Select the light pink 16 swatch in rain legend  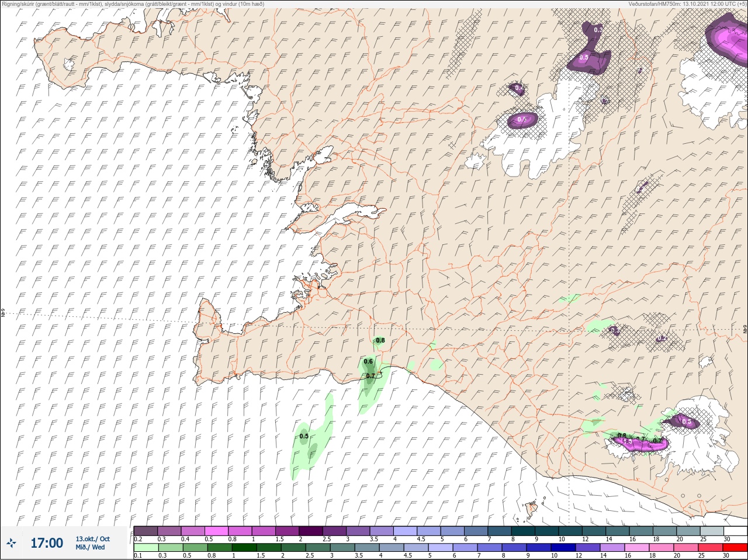pos(637,548)
